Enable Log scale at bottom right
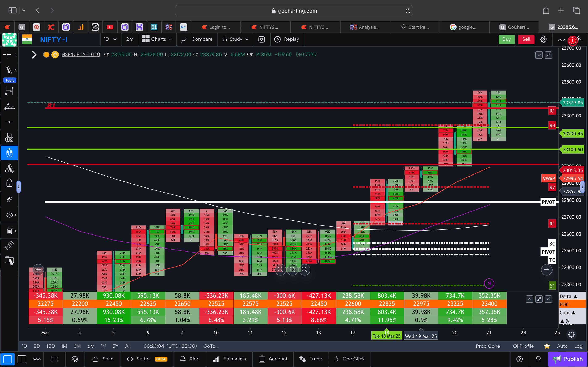Viewport: 588px width, 367px height. tap(578, 346)
